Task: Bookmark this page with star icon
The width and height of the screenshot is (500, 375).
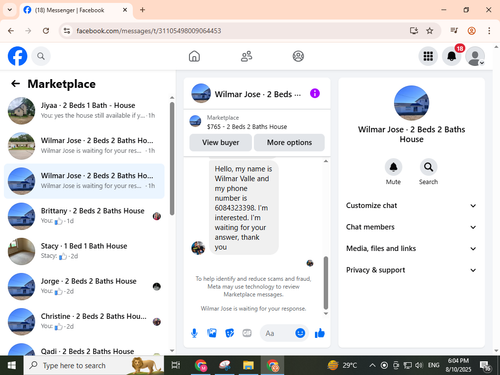Action: tap(430, 31)
